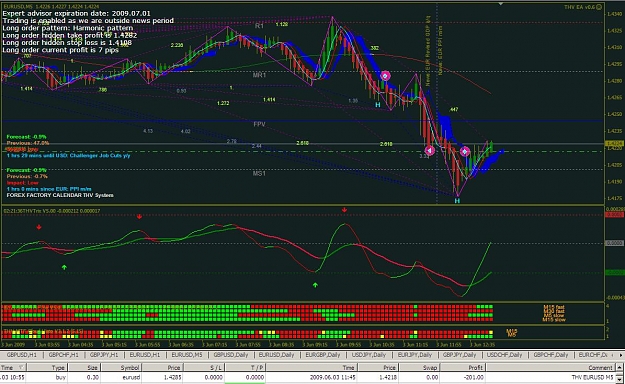Click the Fibonacci ratio label 1.272

(x=223, y=103)
